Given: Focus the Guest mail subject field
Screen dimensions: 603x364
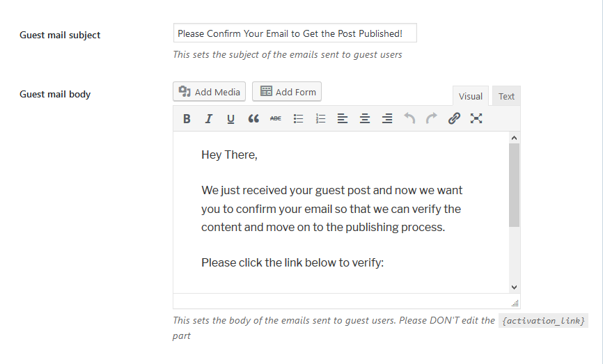Looking at the screenshot, I should tap(295, 33).
